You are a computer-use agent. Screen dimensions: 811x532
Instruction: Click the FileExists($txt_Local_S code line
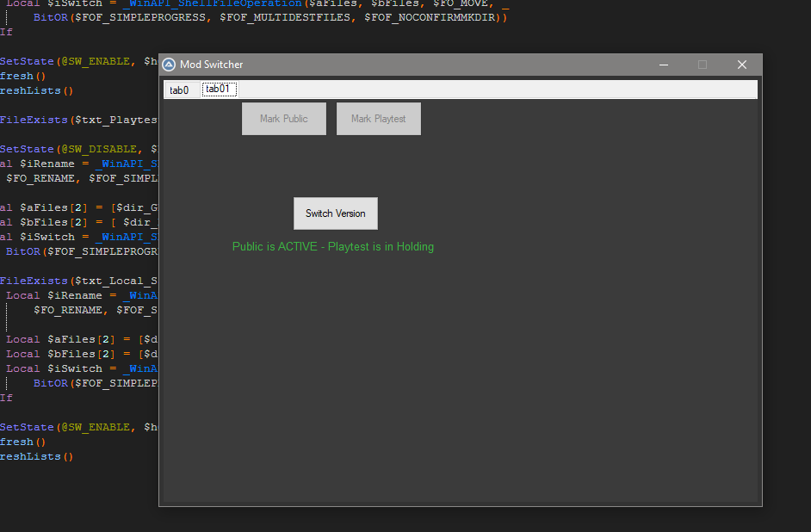pos(78,281)
